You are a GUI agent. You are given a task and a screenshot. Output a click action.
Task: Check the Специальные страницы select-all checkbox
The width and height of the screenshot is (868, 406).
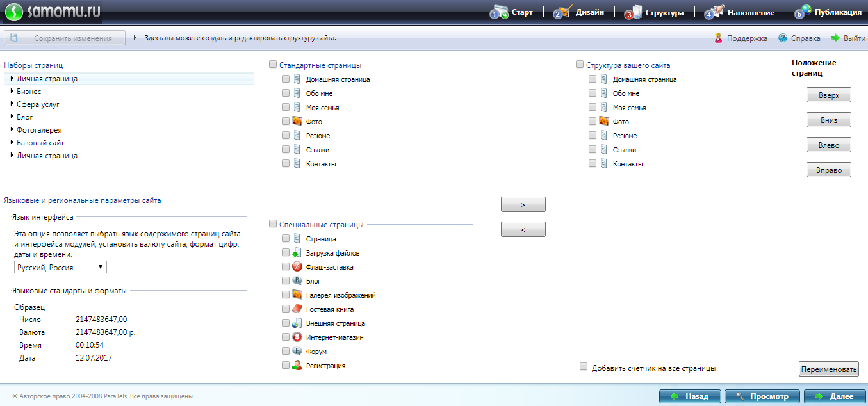tap(273, 224)
